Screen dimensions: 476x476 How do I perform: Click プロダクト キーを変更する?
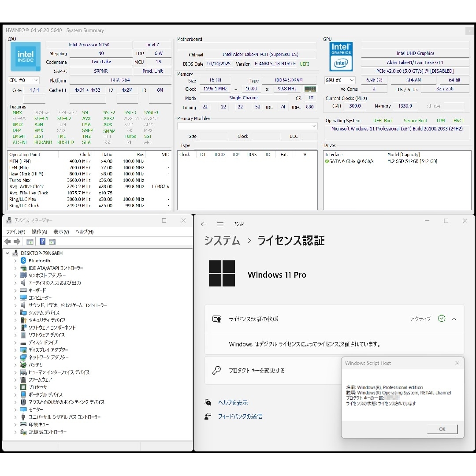click(257, 370)
